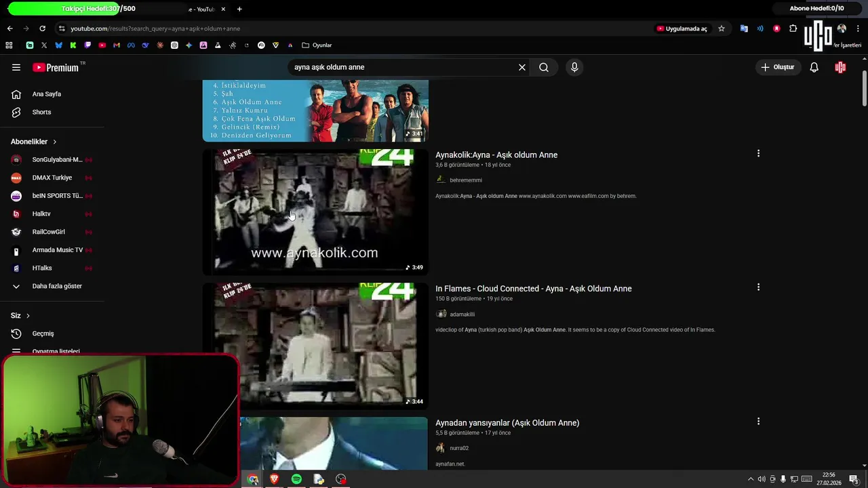Open the Oyunlar bookmarks folder
868x488 pixels.
pyautogui.click(x=317, y=45)
